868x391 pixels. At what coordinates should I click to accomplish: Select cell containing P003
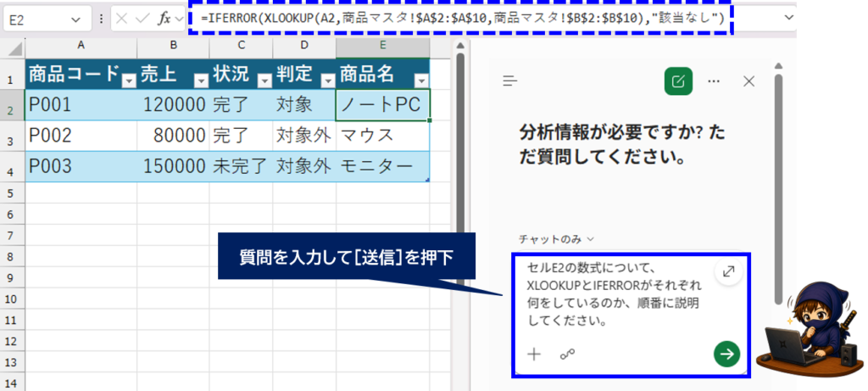pyautogui.click(x=81, y=166)
